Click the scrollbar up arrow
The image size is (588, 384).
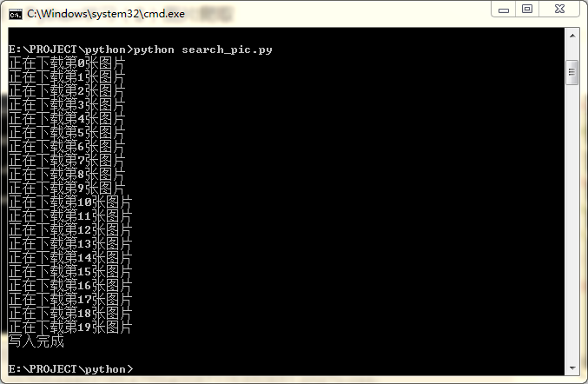pyautogui.click(x=572, y=36)
